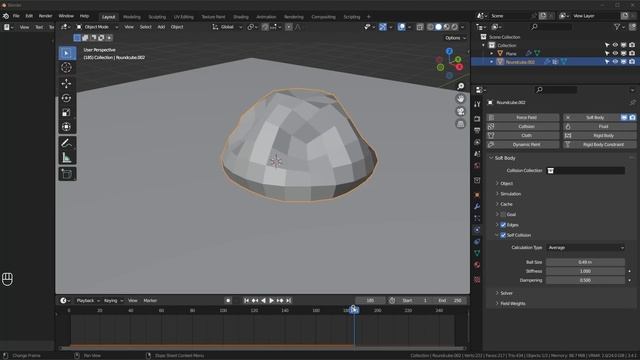640x360 pixels.
Task: Open the Calculation Type Average dropdown
Action: click(585, 248)
